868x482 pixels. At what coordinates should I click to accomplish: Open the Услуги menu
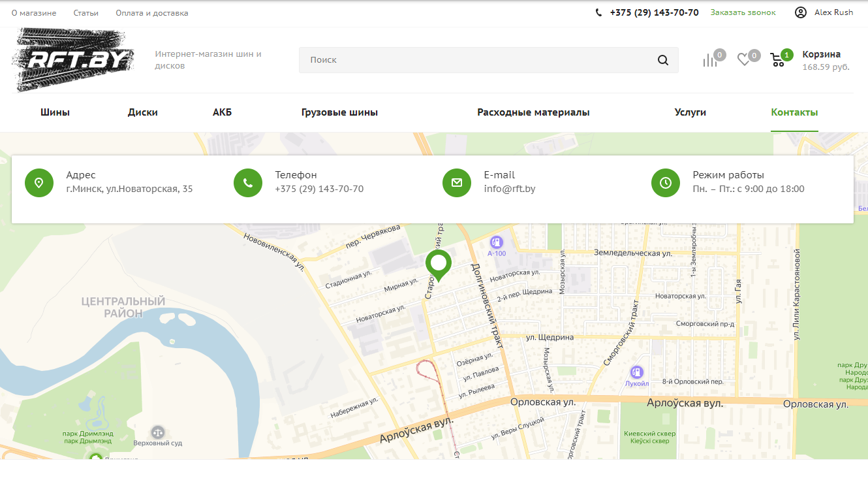tap(690, 112)
